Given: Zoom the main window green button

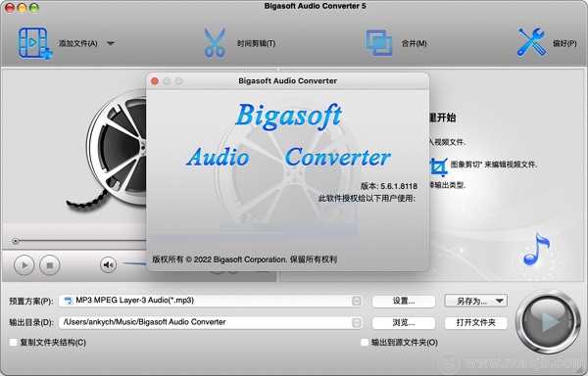Looking at the screenshot, I should [x=34, y=8].
